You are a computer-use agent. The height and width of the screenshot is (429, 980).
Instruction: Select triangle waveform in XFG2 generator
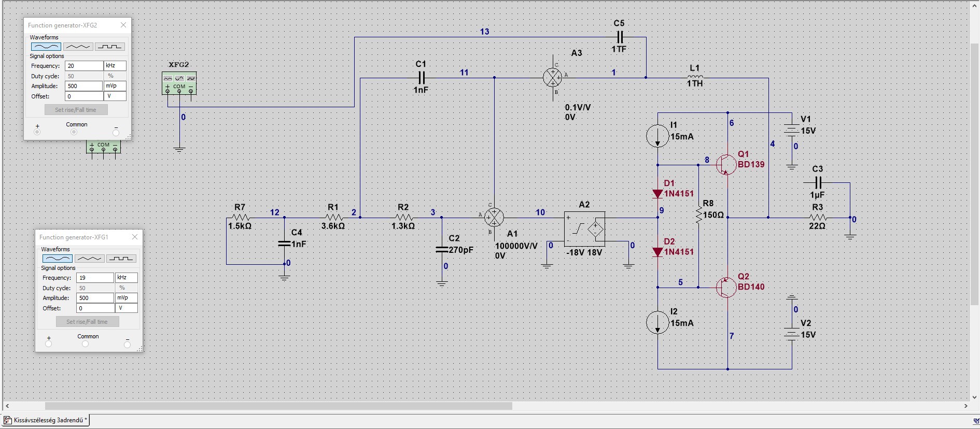tap(78, 47)
